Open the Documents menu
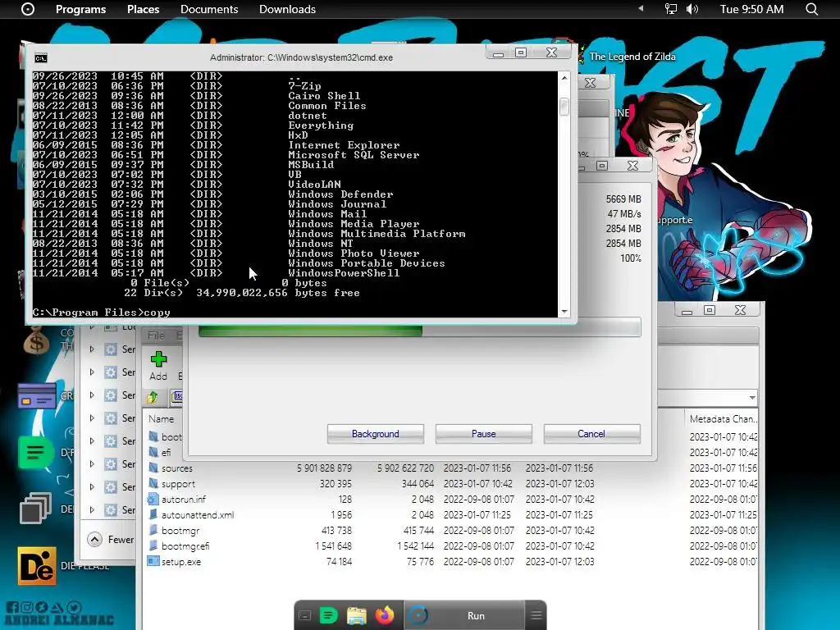840x630 pixels. click(x=209, y=9)
